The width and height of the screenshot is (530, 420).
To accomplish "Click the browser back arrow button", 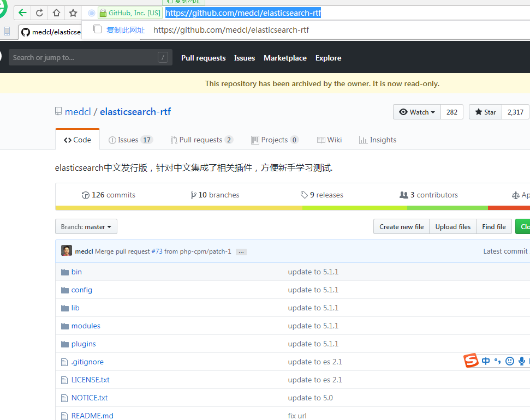I will tap(22, 13).
